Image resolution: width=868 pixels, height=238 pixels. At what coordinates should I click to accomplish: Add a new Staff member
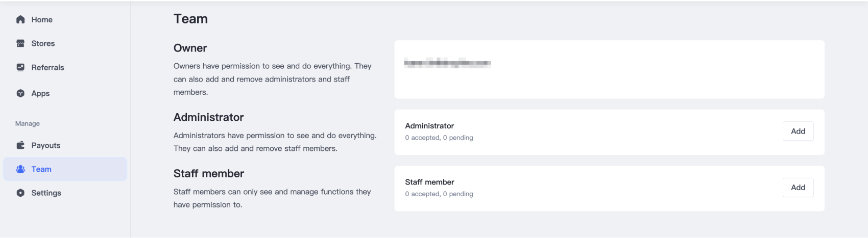[x=798, y=187]
